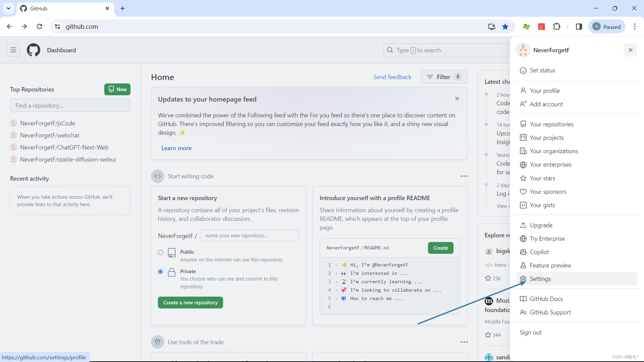Reload the page with refresh icon

click(x=40, y=26)
